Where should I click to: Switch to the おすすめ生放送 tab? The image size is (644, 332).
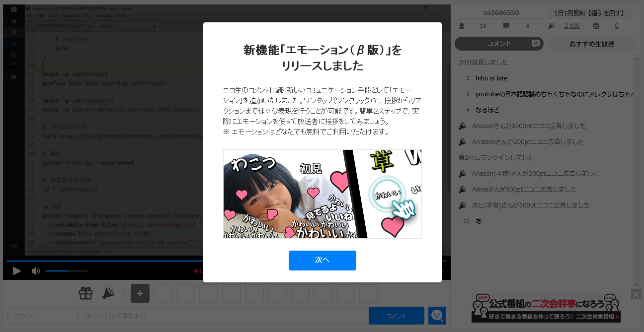pos(592,44)
